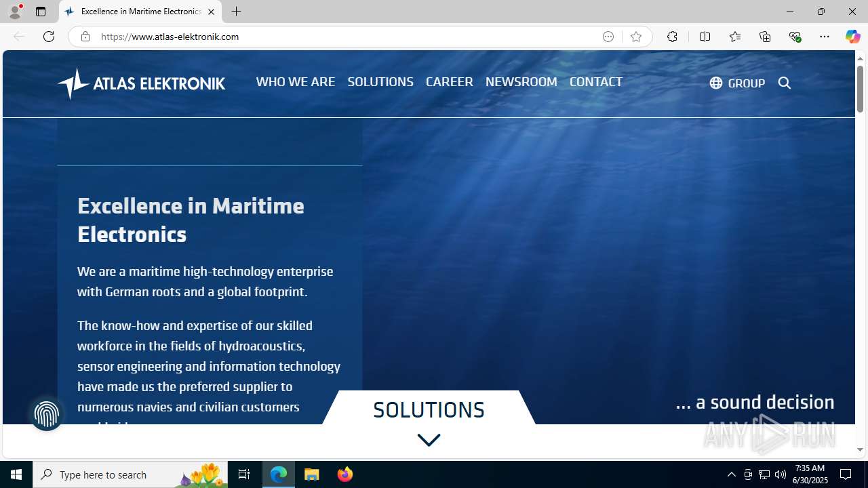Open Task View in the taskbar
The image size is (868, 488).
[244, 474]
